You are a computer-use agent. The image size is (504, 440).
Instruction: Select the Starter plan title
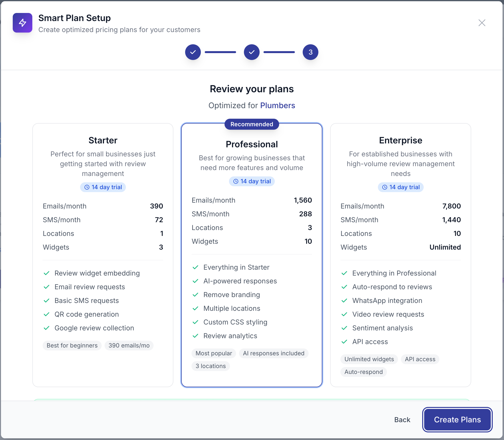103,140
